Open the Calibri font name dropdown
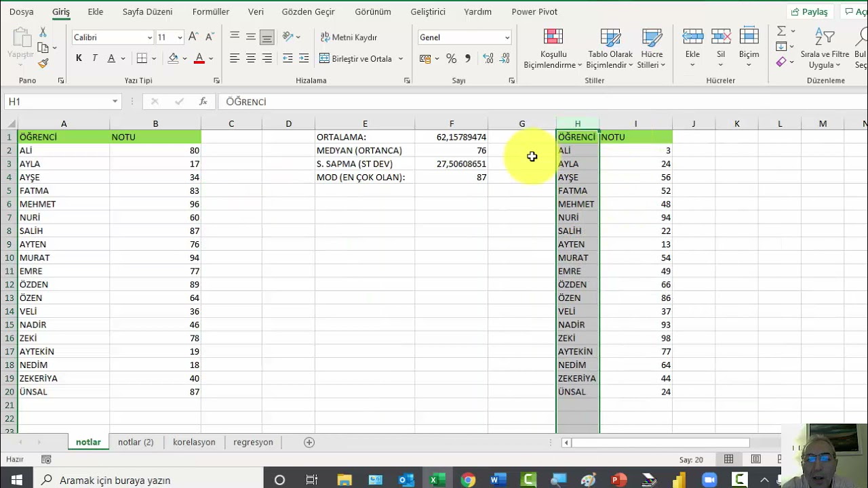The width and height of the screenshot is (868, 488). tap(150, 38)
